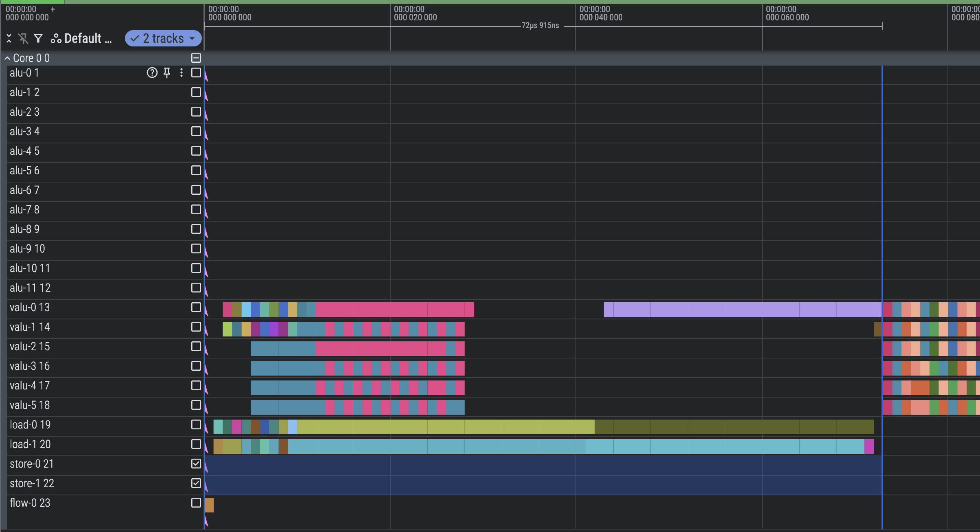This screenshot has width=980, height=532.
Task: Pin the alu-0 1 track
Action: click(167, 73)
